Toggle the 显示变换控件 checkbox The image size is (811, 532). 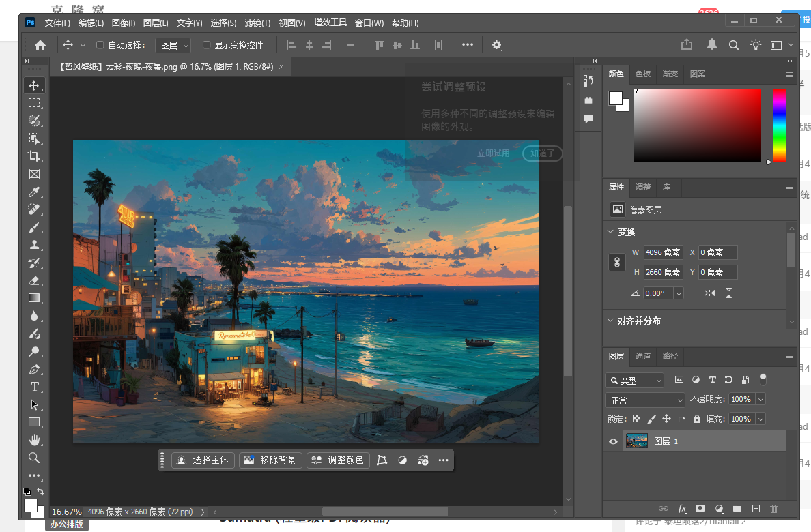[x=207, y=45]
